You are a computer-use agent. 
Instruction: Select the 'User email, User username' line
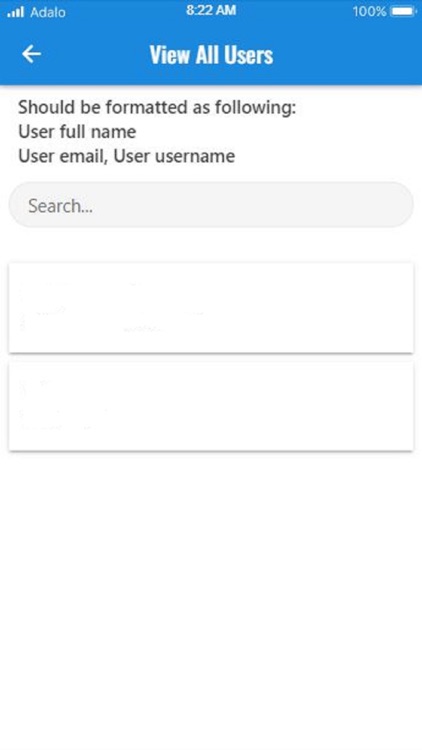[126, 156]
